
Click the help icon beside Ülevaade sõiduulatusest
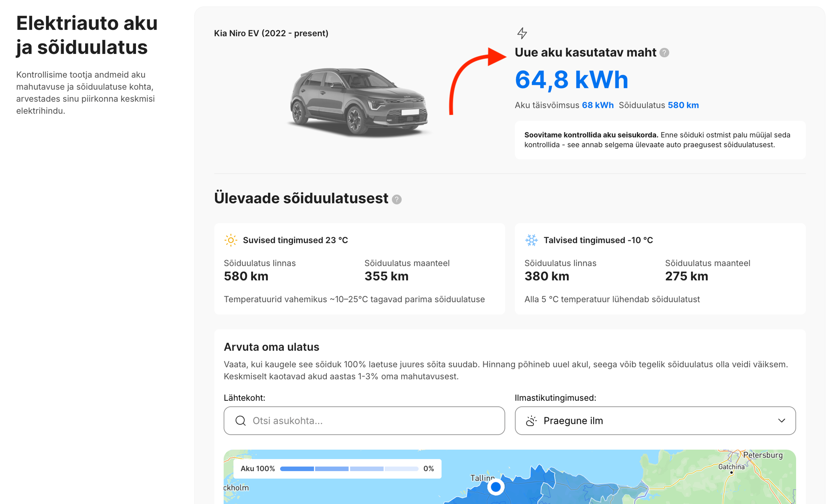396,199
